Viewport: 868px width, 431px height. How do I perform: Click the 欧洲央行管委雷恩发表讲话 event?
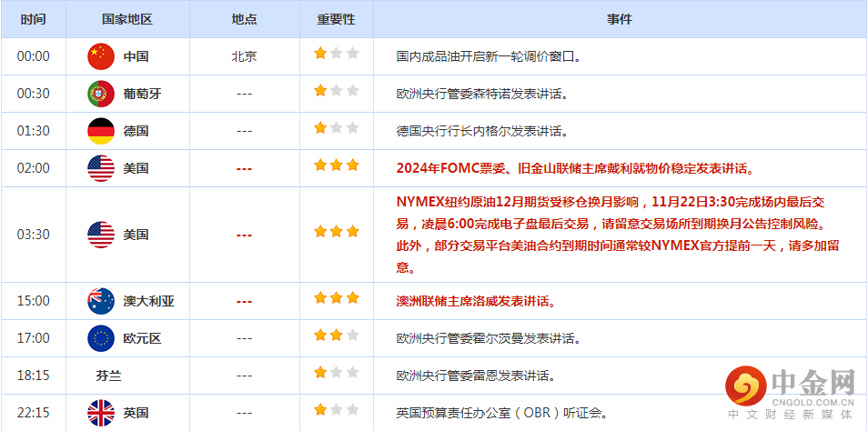point(476,376)
